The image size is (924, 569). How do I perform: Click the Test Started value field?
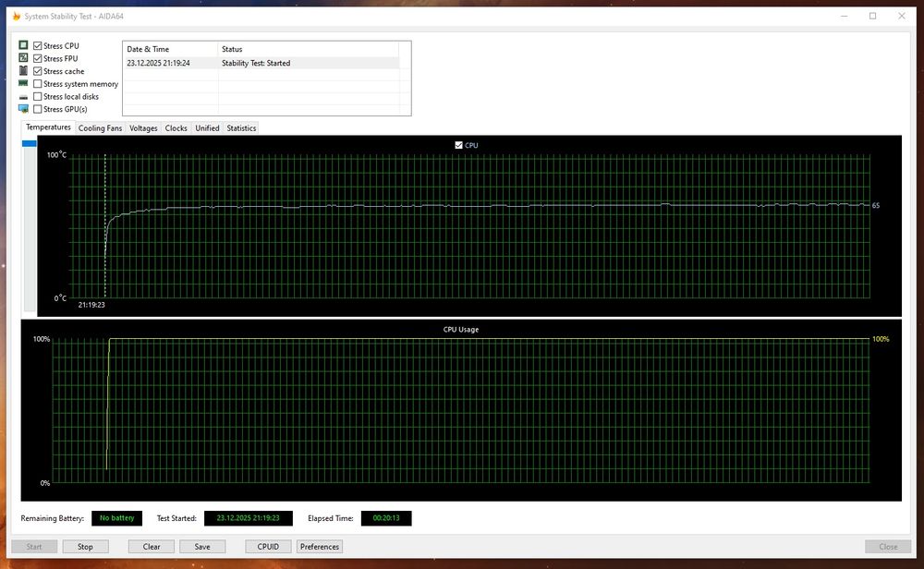[248, 518]
